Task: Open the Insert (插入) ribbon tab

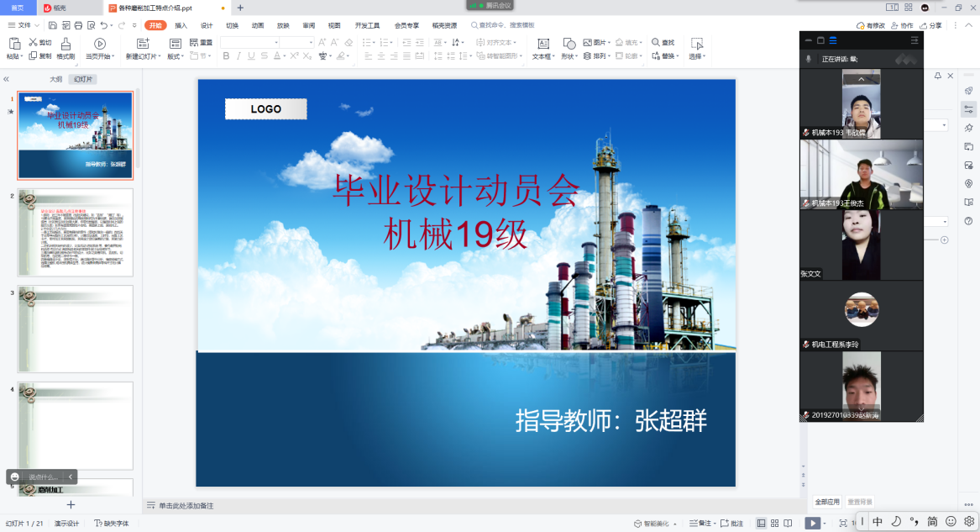Action: pos(181,25)
